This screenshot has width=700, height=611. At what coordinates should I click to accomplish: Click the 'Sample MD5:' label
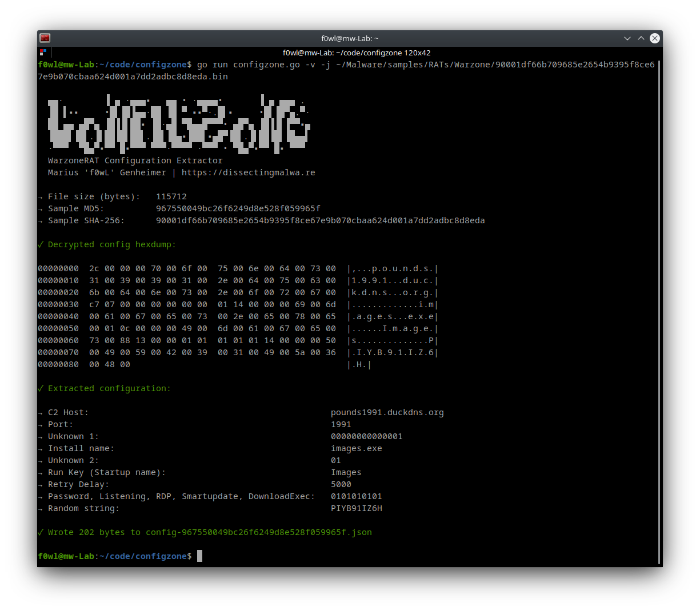76,208
